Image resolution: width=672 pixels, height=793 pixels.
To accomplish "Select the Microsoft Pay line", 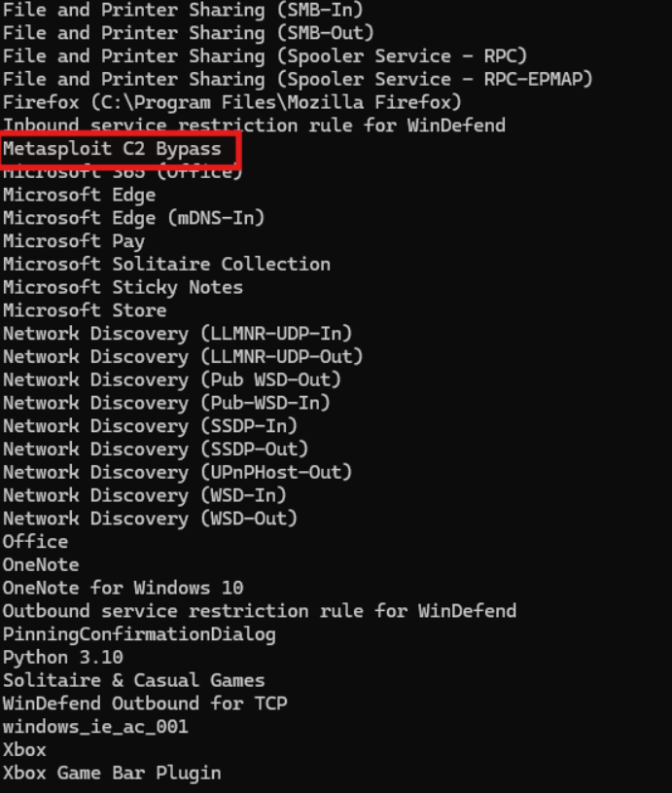I will click(74, 241).
